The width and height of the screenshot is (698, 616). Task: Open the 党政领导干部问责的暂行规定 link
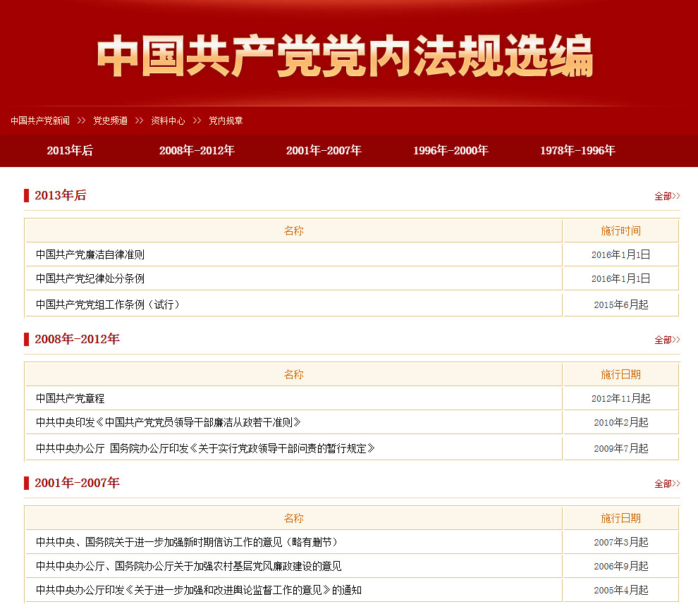(x=205, y=448)
